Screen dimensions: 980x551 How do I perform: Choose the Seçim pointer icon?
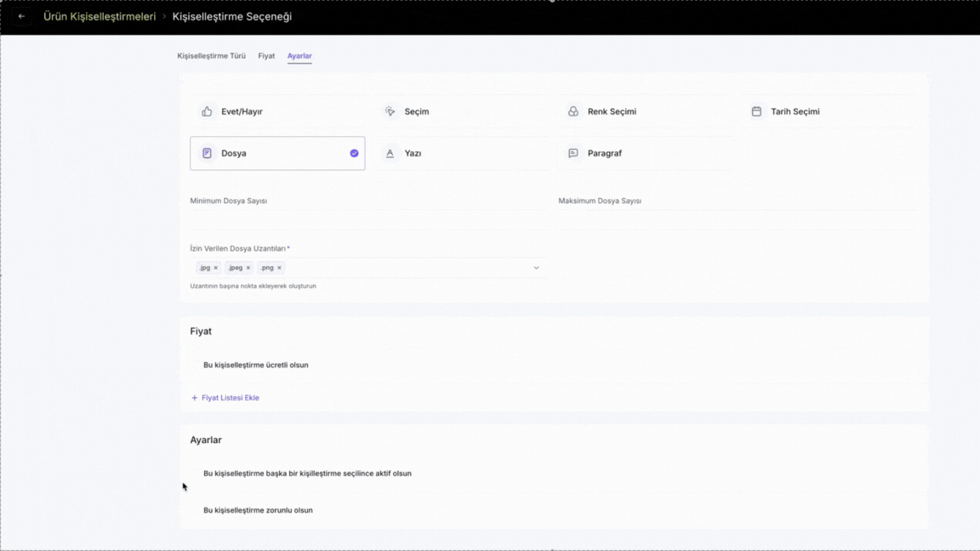[x=390, y=111]
